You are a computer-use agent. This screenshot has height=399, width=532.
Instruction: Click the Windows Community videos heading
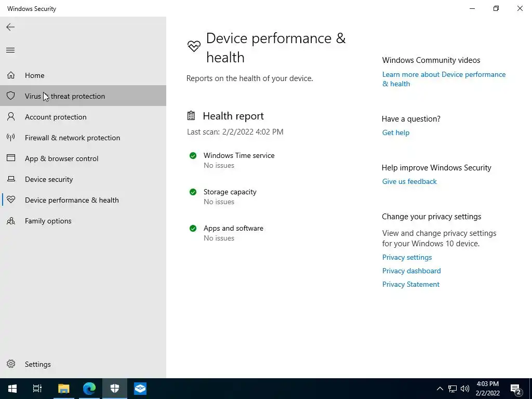[431, 60]
